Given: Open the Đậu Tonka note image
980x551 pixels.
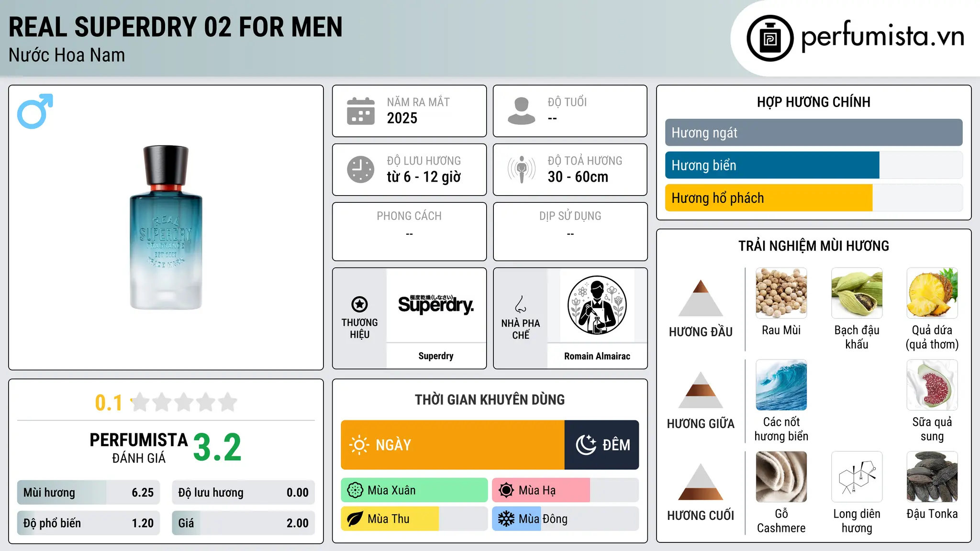Looking at the screenshot, I should pos(932,477).
